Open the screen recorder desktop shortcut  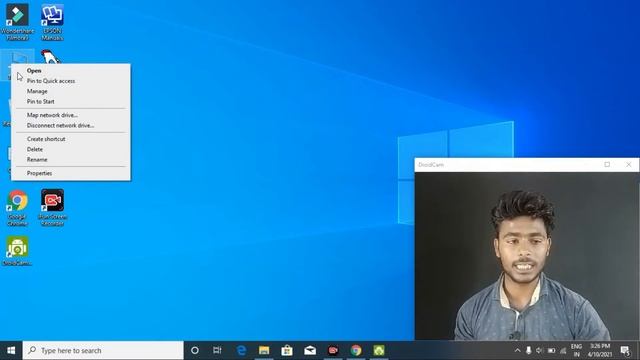point(52,208)
